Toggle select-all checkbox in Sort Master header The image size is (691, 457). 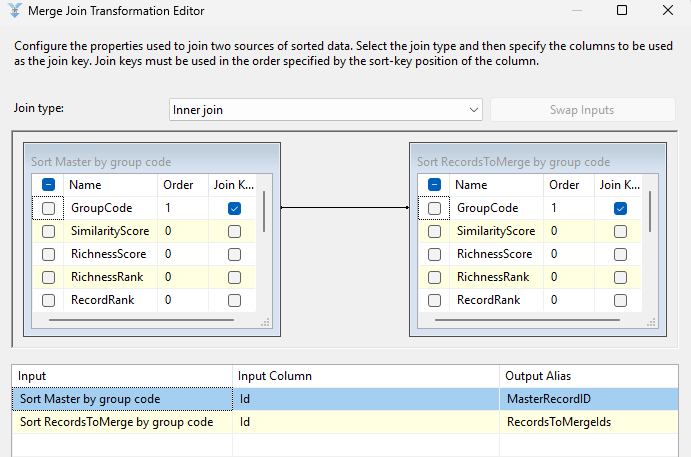(x=48, y=185)
